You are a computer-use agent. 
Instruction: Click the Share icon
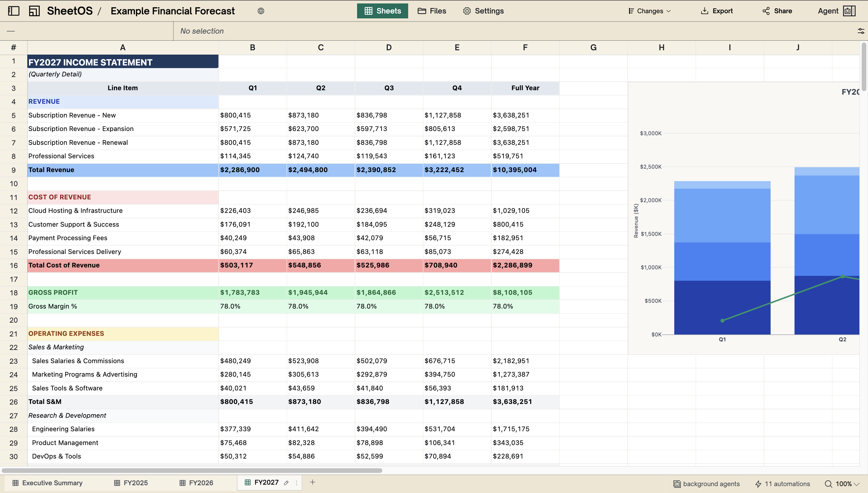point(766,11)
